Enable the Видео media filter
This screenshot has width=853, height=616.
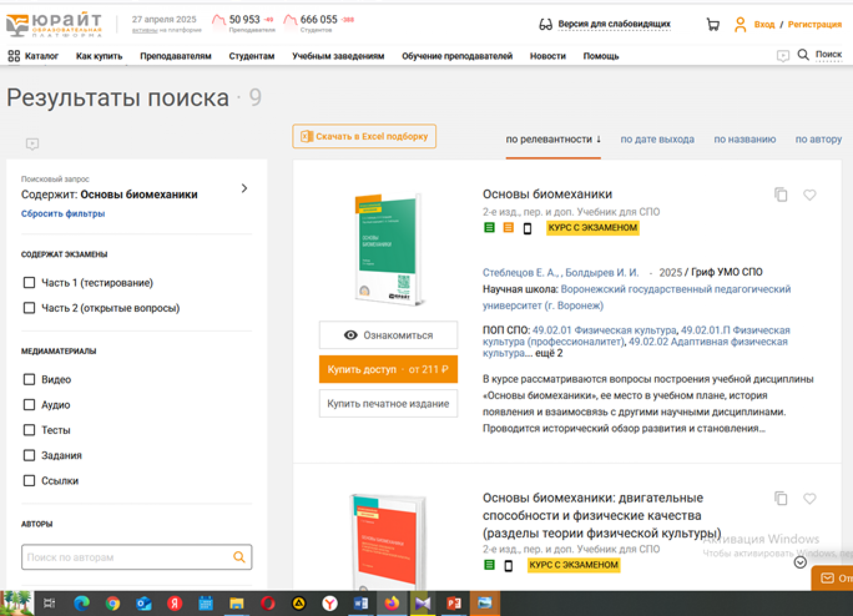pos(29,379)
